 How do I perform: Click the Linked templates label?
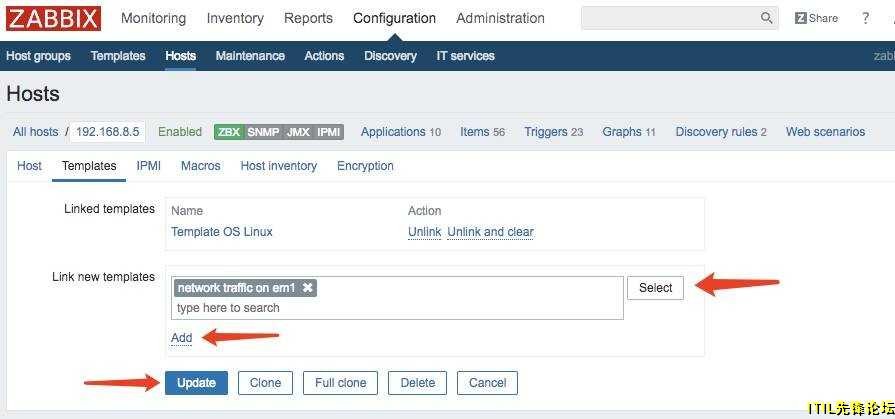[x=109, y=209]
